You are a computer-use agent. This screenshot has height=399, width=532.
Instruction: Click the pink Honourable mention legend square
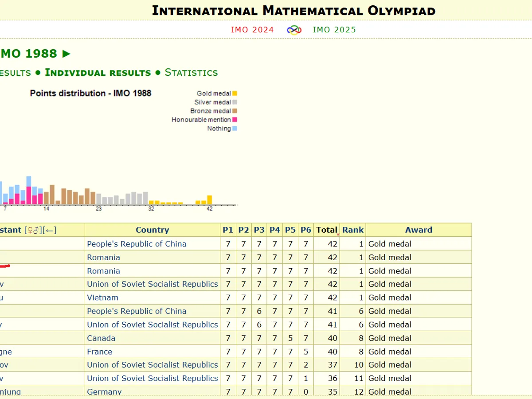(235, 120)
